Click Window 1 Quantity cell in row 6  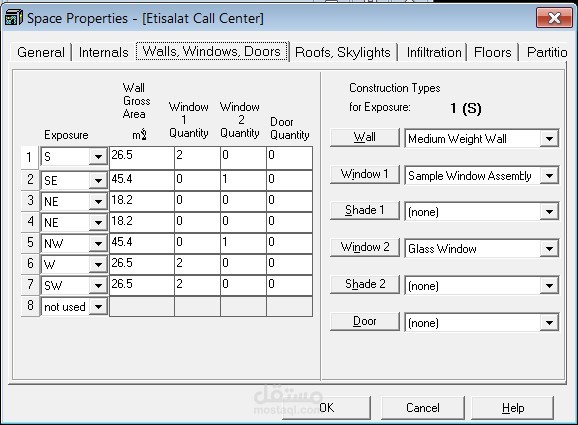tap(197, 264)
